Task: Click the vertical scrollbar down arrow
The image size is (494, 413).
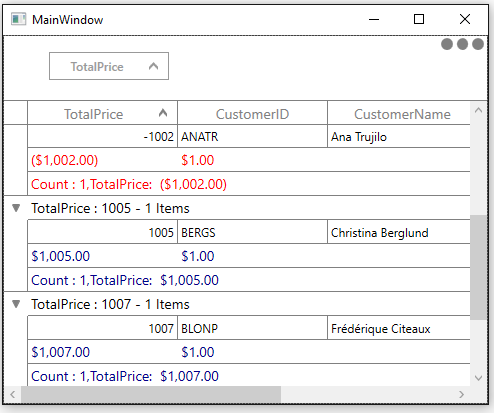Action: point(478,378)
